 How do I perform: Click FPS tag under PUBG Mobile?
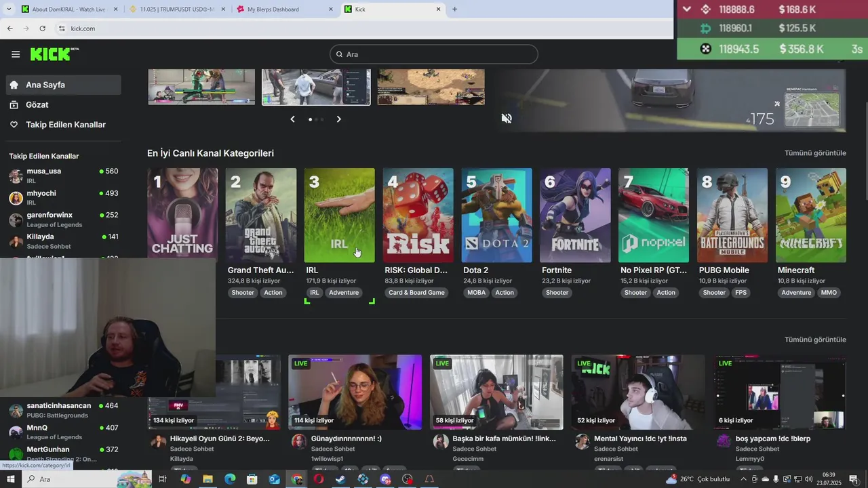[x=741, y=293]
